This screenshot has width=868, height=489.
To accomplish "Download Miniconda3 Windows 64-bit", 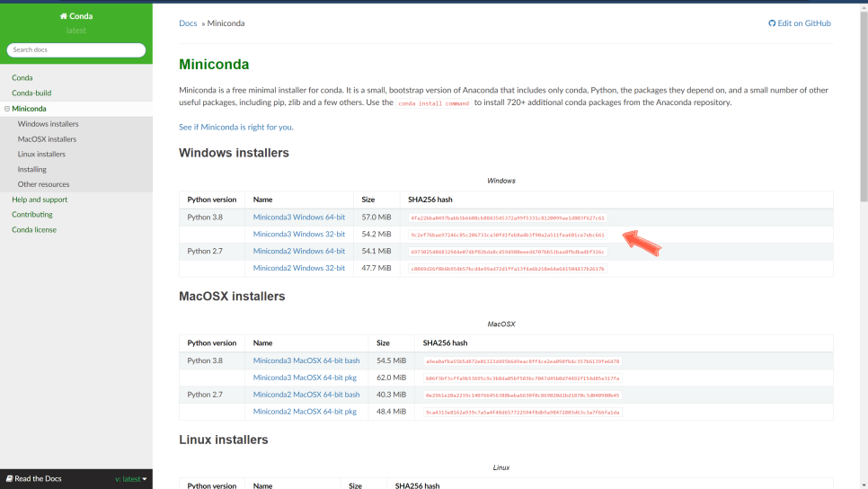I will (x=299, y=218).
